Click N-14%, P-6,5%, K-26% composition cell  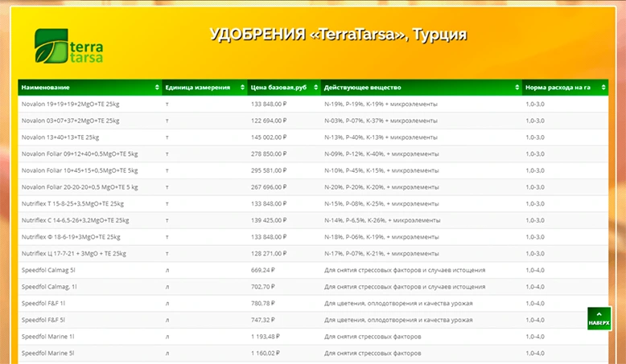click(382, 220)
